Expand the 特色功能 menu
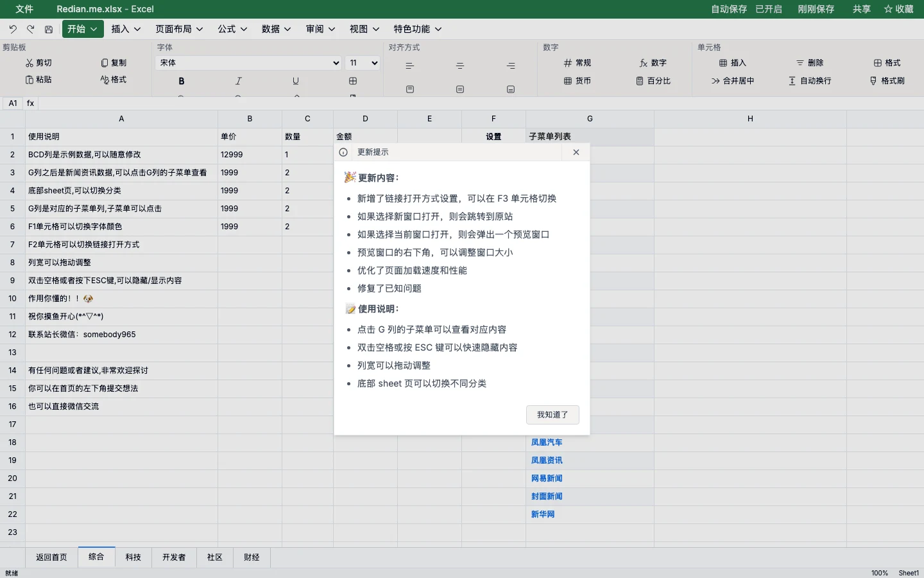This screenshot has width=924, height=578. pos(418,29)
